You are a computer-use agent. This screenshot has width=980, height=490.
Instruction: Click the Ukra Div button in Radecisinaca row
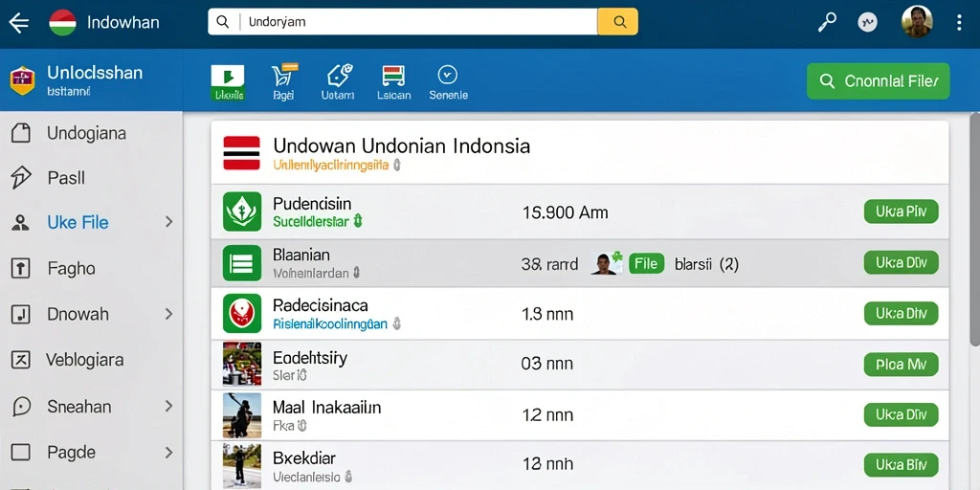click(901, 314)
